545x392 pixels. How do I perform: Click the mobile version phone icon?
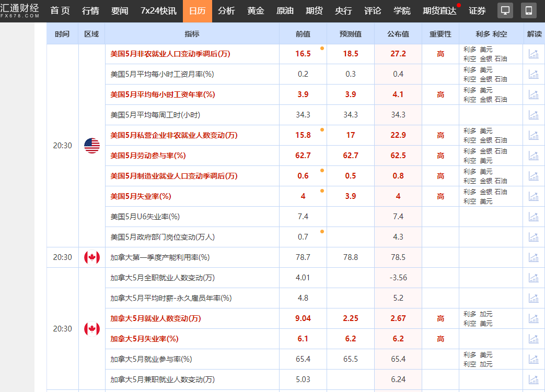point(528,10)
